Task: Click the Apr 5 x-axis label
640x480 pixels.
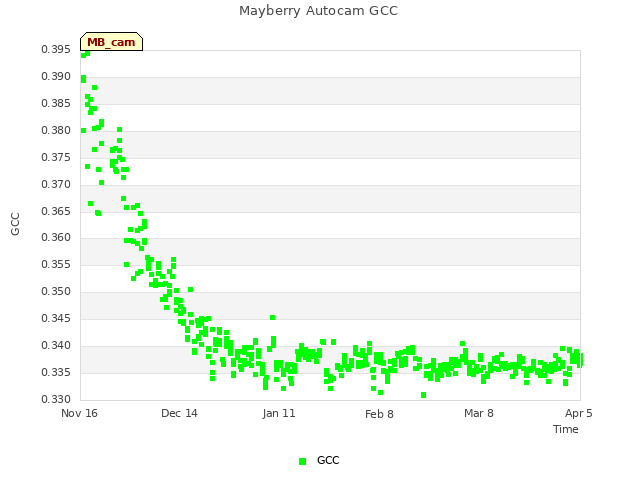Action: pos(578,413)
